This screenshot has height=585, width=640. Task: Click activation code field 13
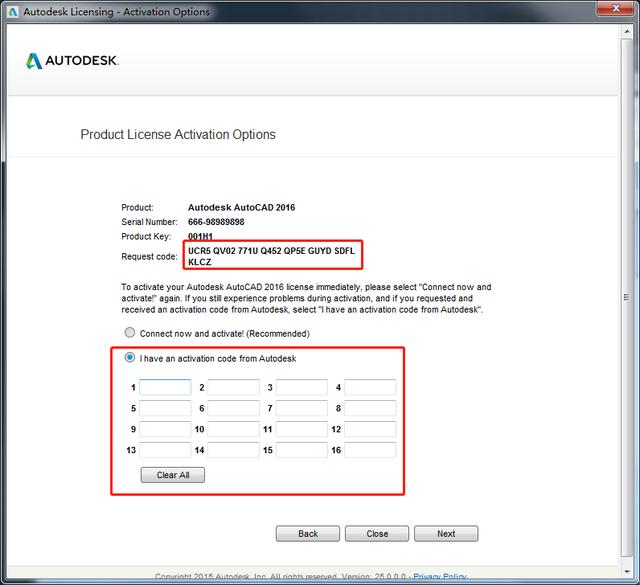(x=165, y=450)
